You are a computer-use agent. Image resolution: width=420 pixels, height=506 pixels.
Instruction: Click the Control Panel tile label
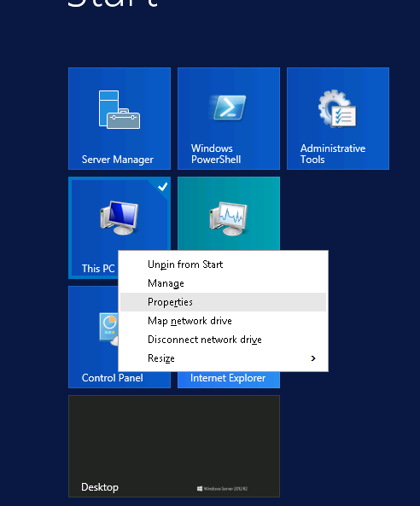click(113, 378)
